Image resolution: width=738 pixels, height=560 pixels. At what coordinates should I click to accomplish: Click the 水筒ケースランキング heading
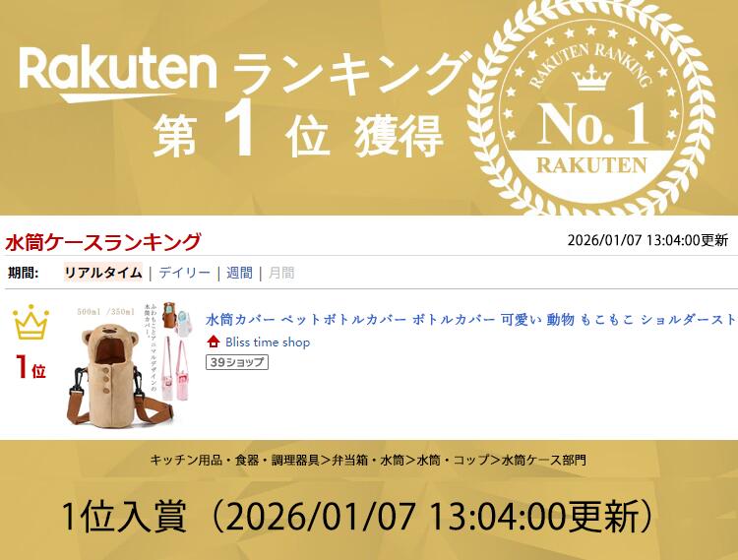point(102,242)
